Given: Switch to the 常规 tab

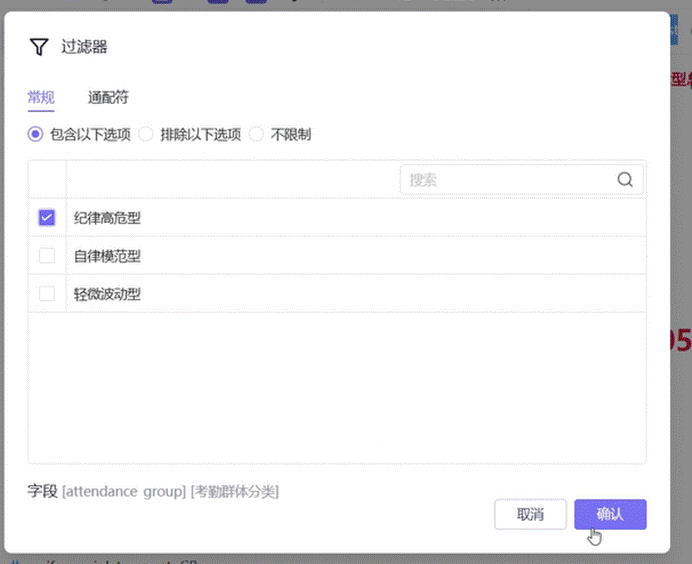Looking at the screenshot, I should (41, 97).
